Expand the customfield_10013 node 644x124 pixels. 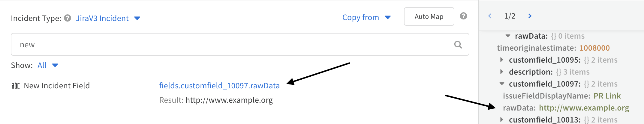click(502, 120)
